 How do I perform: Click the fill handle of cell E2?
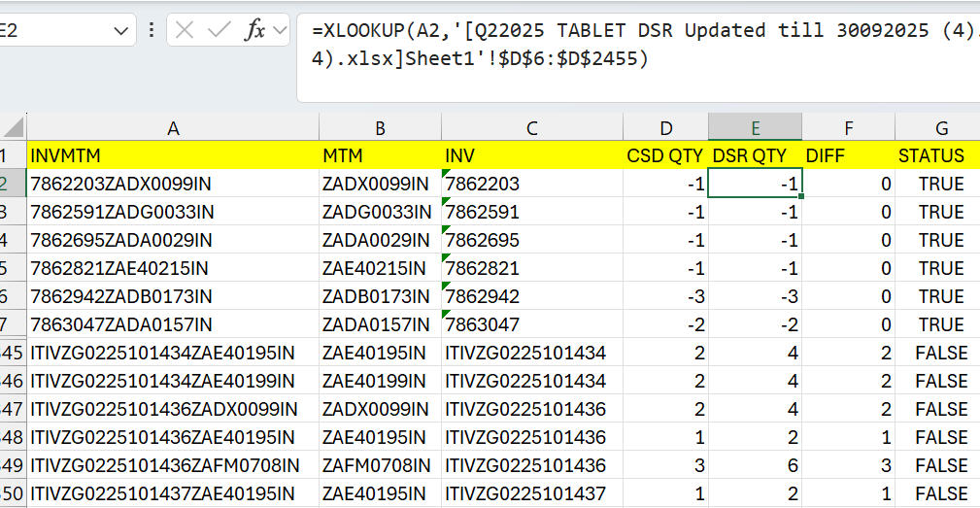[801, 197]
